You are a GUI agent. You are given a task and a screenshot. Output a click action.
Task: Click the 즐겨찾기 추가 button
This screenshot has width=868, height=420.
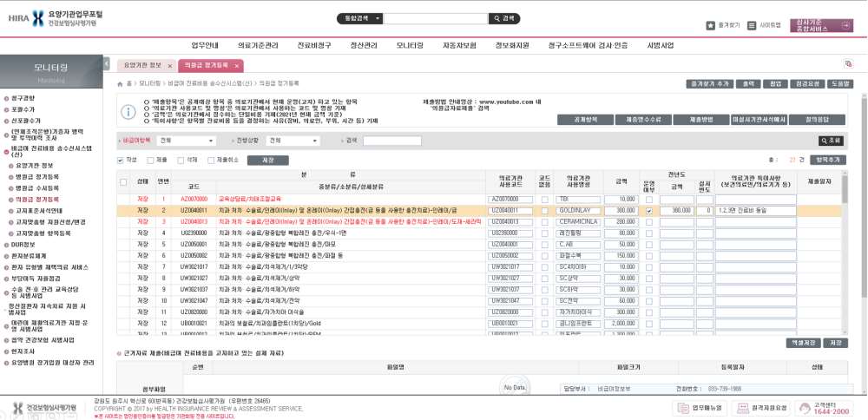[709, 84]
